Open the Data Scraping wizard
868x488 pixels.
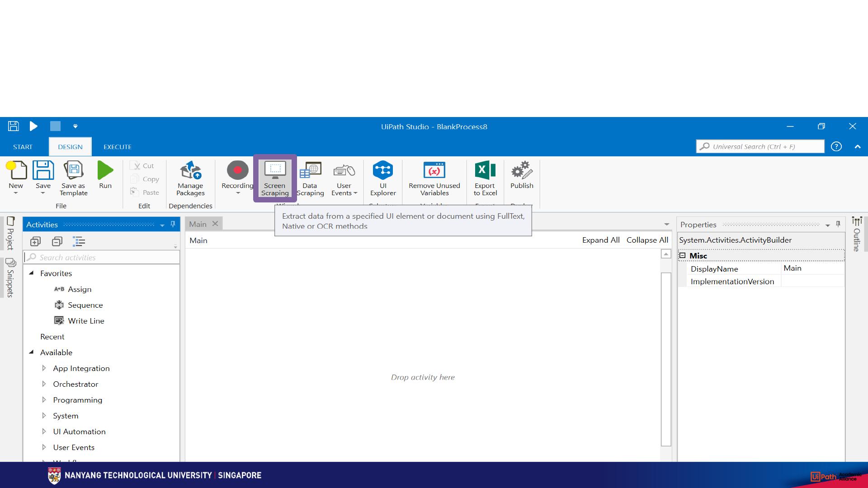click(x=310, y=178)
